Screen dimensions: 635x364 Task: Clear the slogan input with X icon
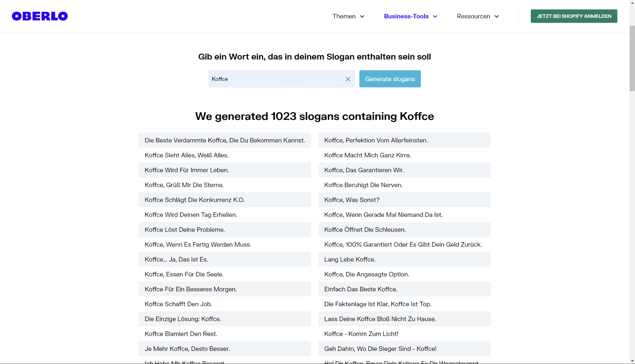[348, 79]
